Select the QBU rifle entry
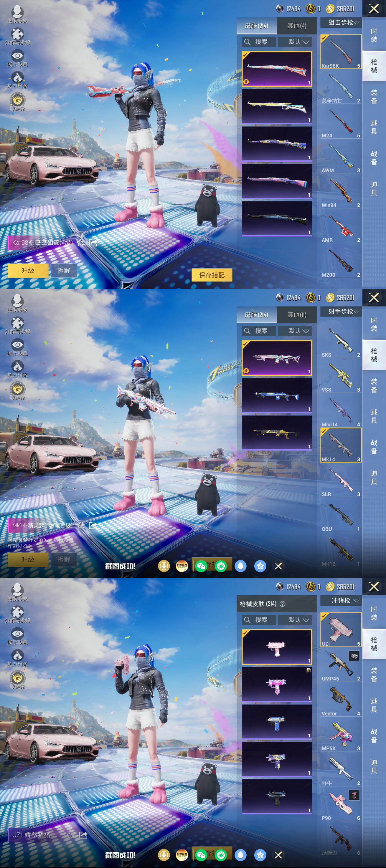386x868 pixels. (341, 515)
